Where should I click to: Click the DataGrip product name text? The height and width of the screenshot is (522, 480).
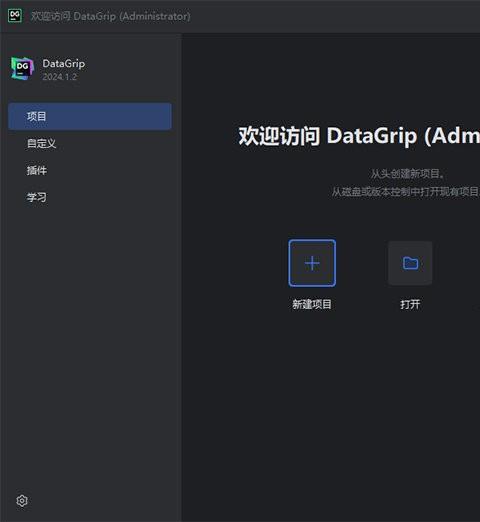pos(64,63)
